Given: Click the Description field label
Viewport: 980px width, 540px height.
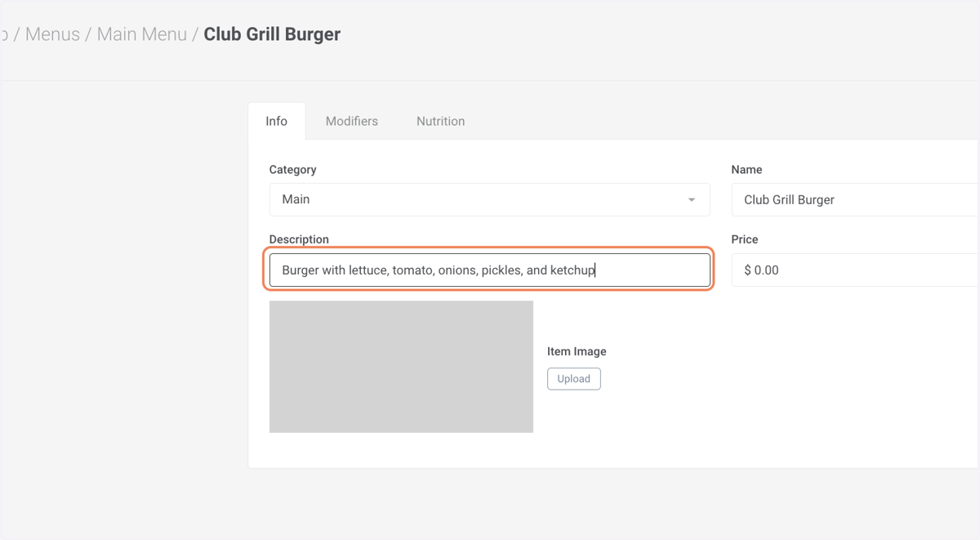Looking at the screenshot, I should (299, 239).
